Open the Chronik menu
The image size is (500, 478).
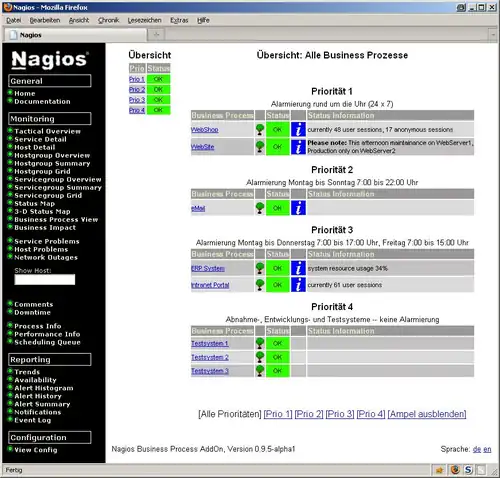tap(109, 20)
